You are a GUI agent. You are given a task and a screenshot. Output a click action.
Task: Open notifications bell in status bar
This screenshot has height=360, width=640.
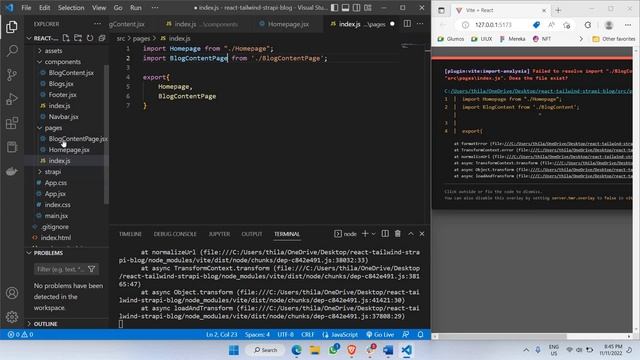pos(420,334)
